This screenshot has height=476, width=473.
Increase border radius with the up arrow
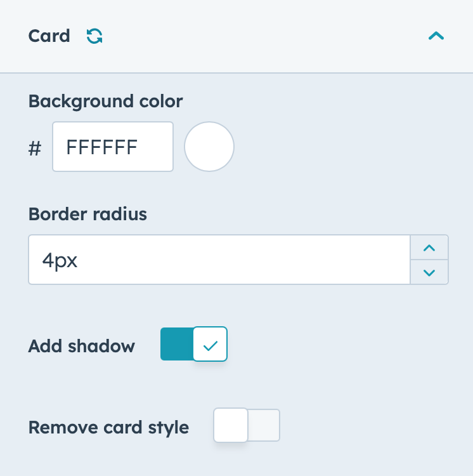tap(429, 248)
